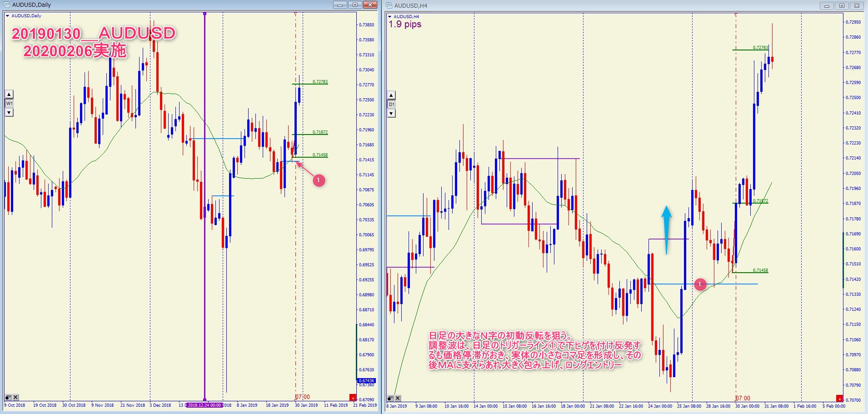Click the light blue up arrow on H4 chart
868x414 pixels.
(666, 229)
